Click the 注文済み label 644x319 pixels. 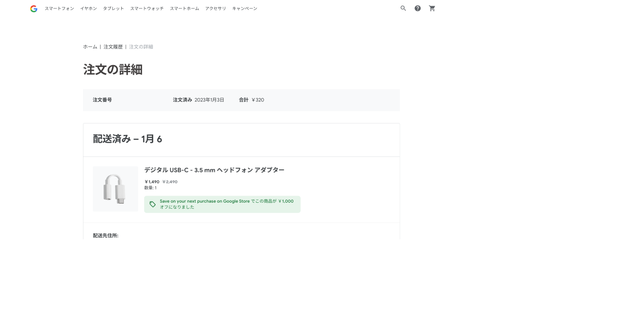(182, 100)
